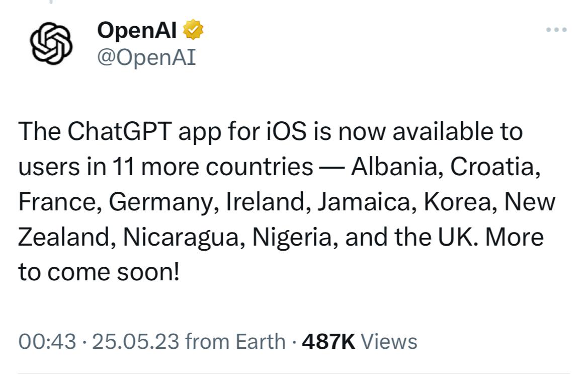Click the @OpenAI handle

[146, 58]
